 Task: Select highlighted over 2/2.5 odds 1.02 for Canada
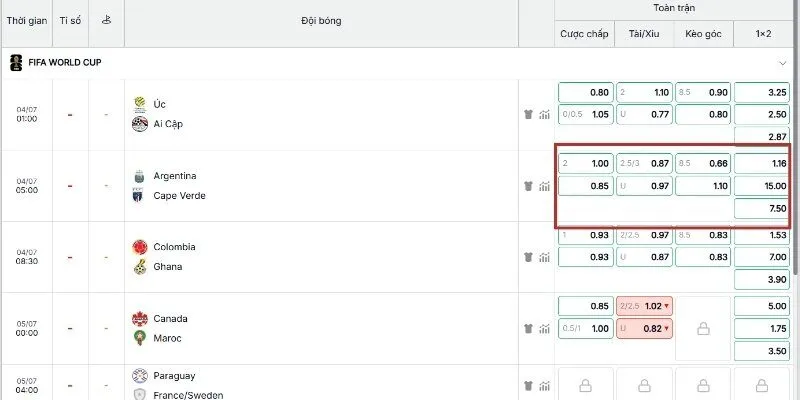pyautogui.click(x=644, y=307)
